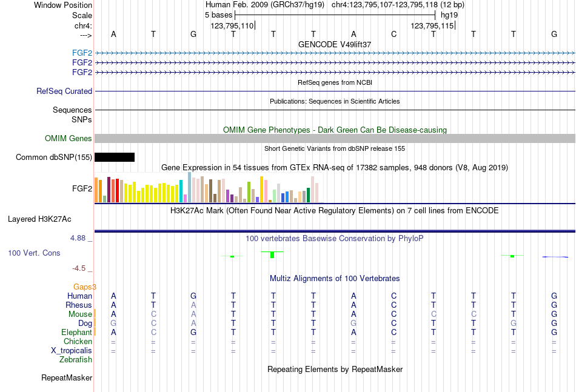
Task: Click Repeating Elements by RepeatMasker title
Action: 335,369
